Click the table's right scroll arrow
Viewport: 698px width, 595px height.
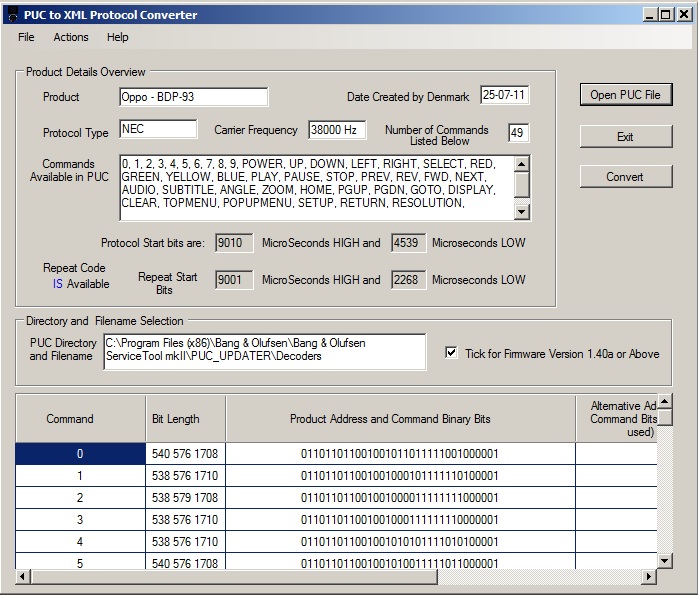(x=649, y=577)
